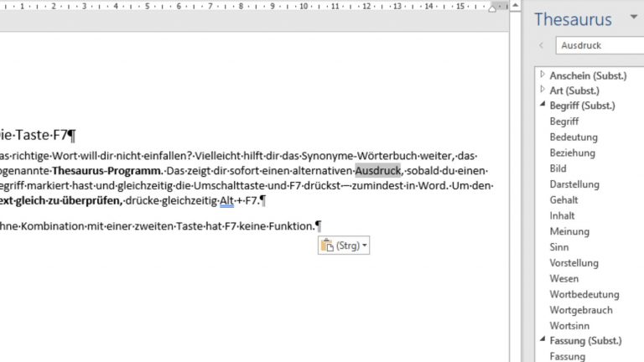
Task: Select the synonym Wortsinn
Action: point(571,325)
